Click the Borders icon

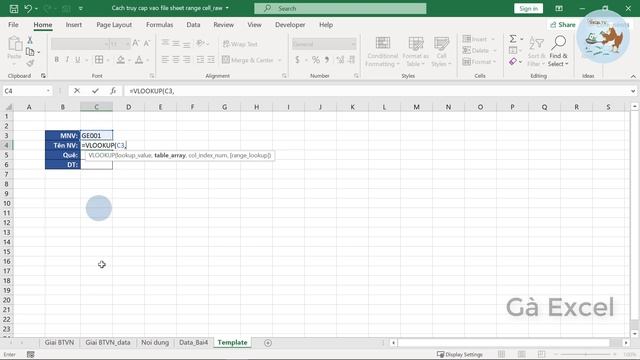[99, 60]
